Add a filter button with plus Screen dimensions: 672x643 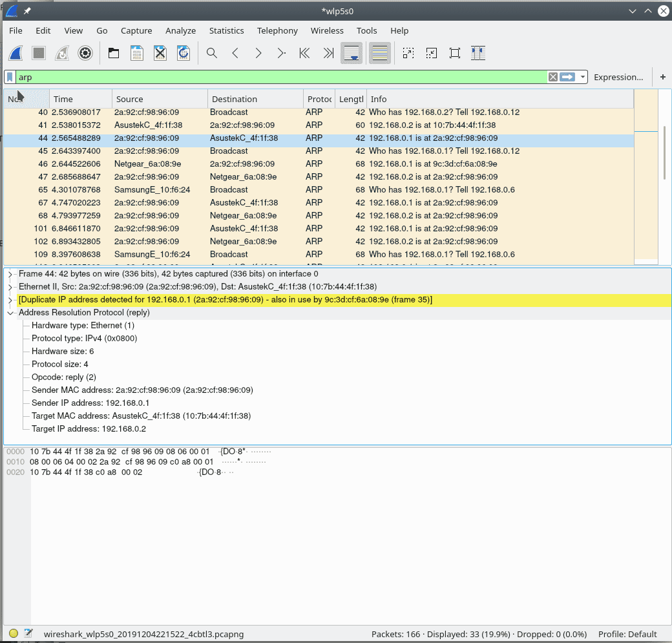pyautogui.click(x=663, y=77)
